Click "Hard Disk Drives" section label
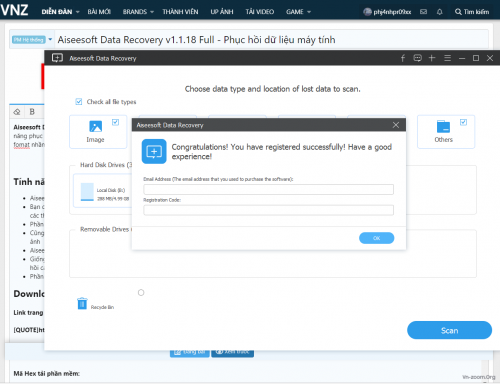Image resolution: width=500 pixels, height=384 pixels. point(106,165)
